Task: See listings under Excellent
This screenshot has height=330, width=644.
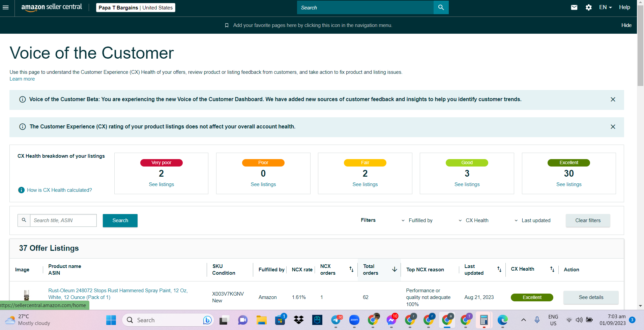Action: pos(569,184)
